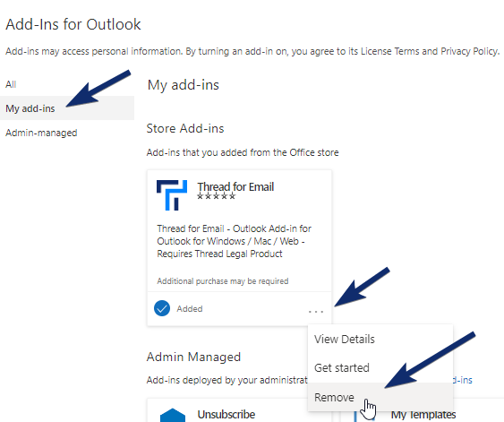Click the Additional purchase may be required note
This screenshot has height=422, width=504.
(223, 281)
